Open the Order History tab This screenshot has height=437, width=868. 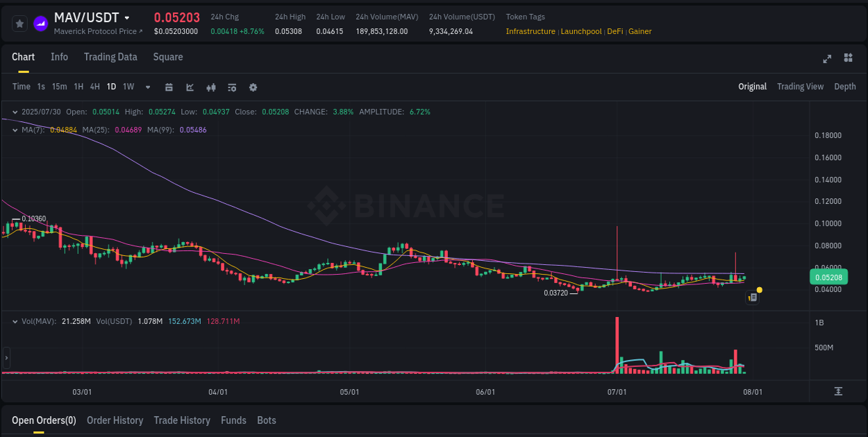point(115,420)
